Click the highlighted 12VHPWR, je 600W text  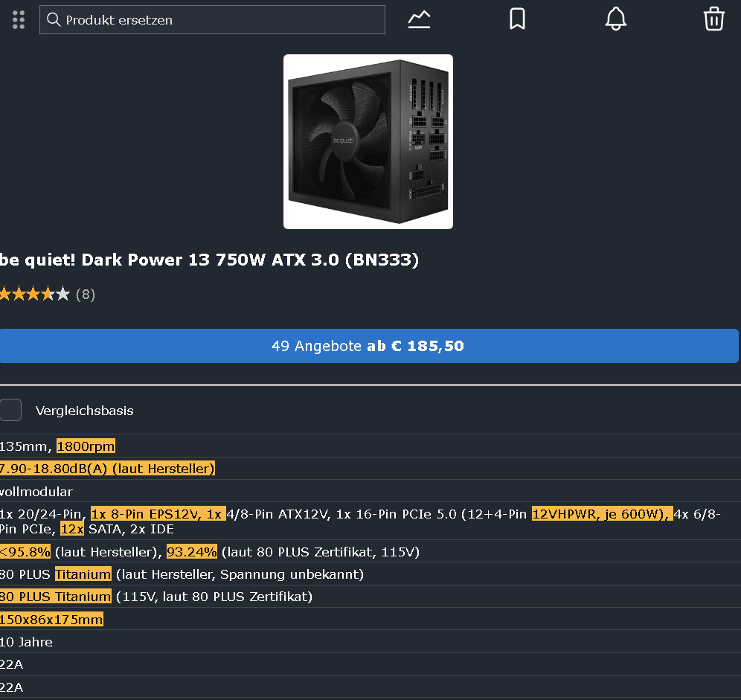coord(602,514)
